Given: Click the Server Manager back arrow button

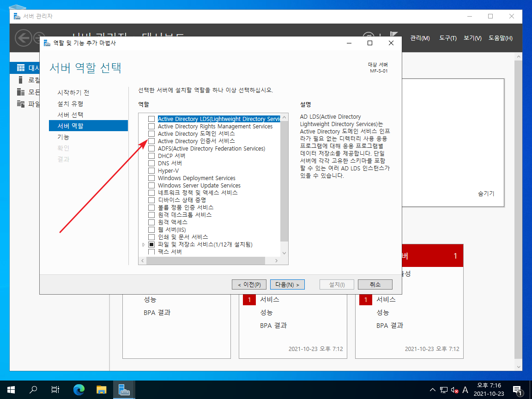Looking at the screenshot, I should pyautogui.click(x=24, y=38).
